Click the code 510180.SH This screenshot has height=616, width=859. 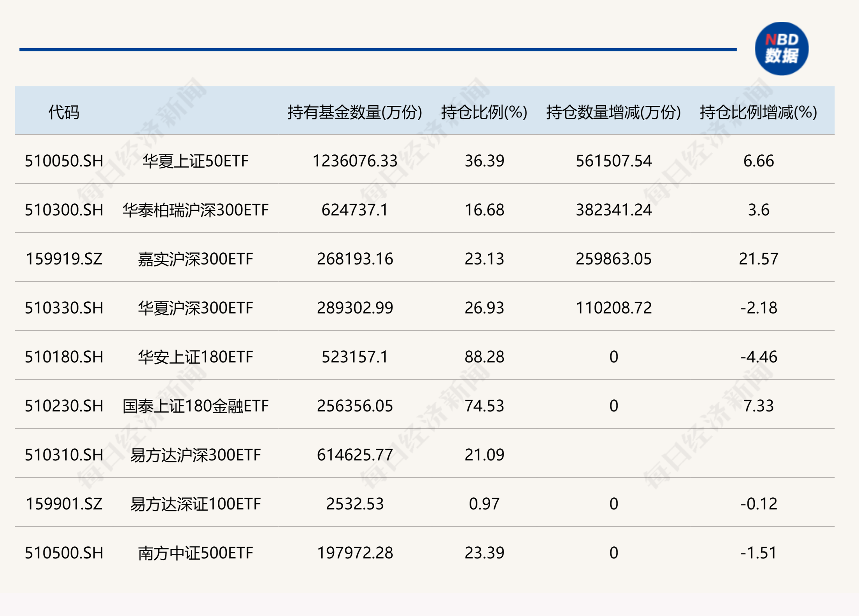pos(64,357)
